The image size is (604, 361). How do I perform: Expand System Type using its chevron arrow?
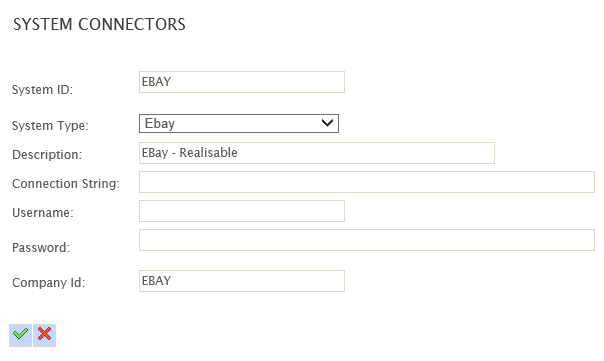pos(327,123)
